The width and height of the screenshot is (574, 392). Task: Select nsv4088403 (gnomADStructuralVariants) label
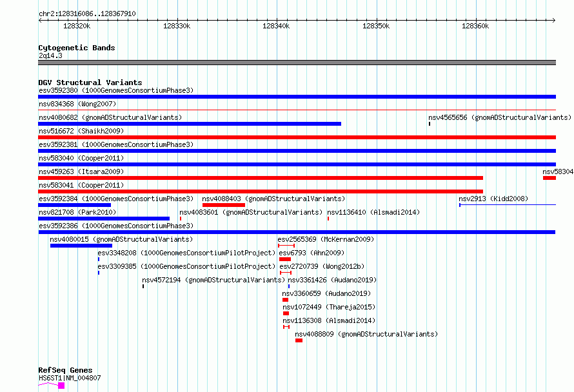point(273,199)
